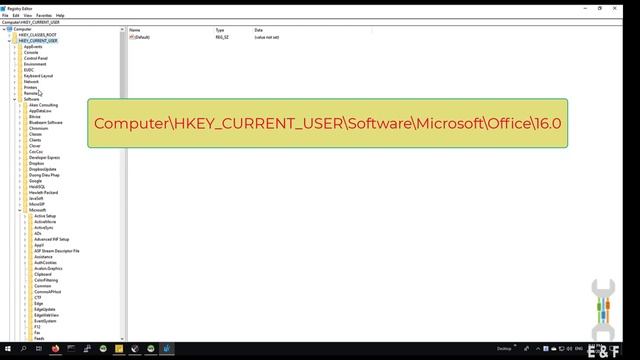This screenshot has width=640, height=360.
Task: Open the Edit menu
Action: (16, 16)
